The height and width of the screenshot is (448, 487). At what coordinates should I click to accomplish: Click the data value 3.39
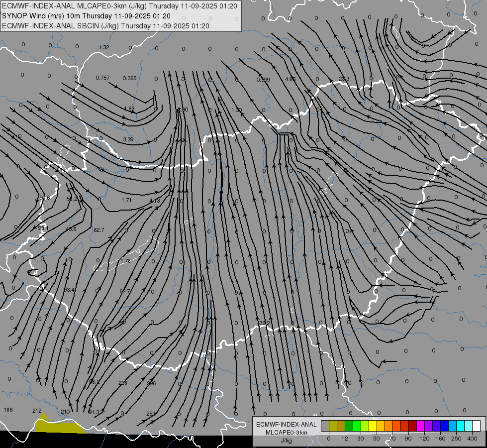(128, 139)
